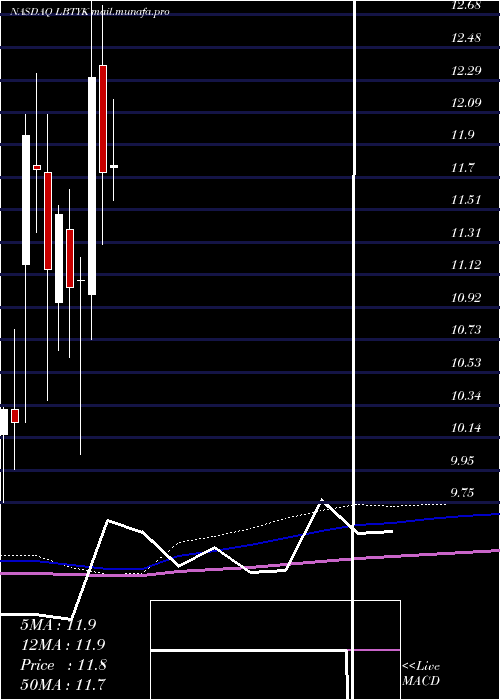Click the 11.51 price axis label
Screen dimensions: 500x700
pos(466,200)
